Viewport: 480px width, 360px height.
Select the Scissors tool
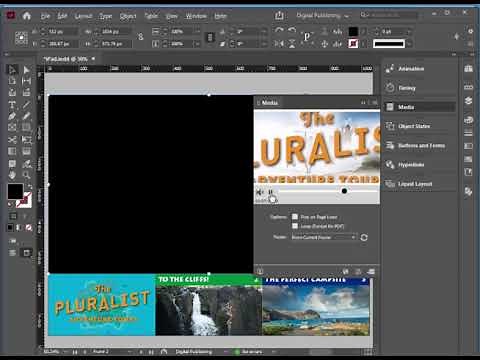[x=12, y=139]
